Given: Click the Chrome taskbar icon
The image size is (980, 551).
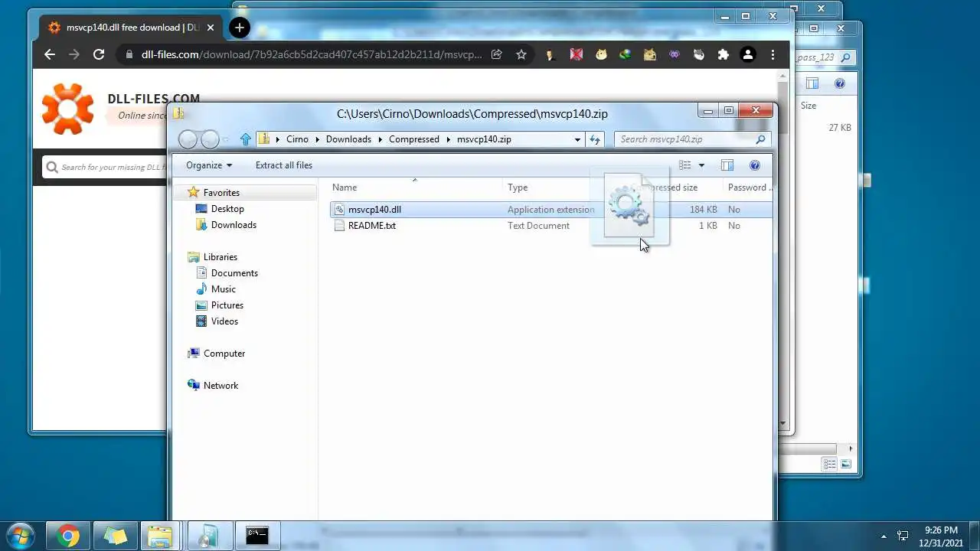Looking at the screenshot, I should point(67,536).
